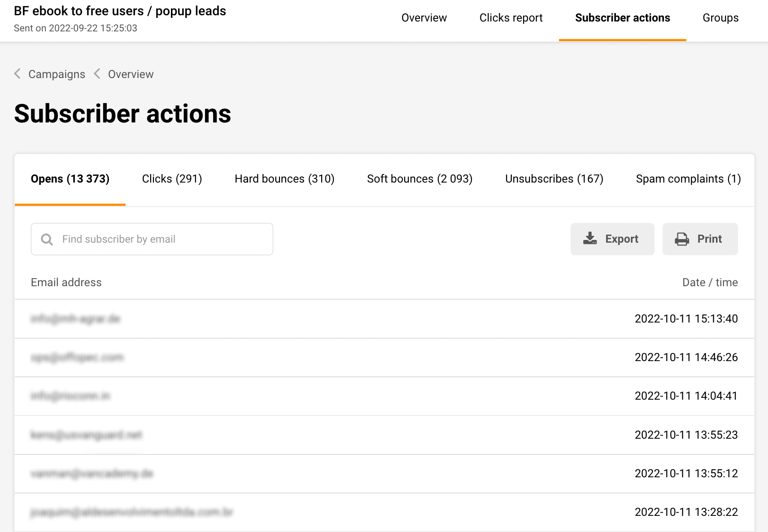Image resolution: width=768 pixels, height=532 pixels.
Task: Click the row dated 2022-10-11 15:13:40
Action: click(384, 319)
